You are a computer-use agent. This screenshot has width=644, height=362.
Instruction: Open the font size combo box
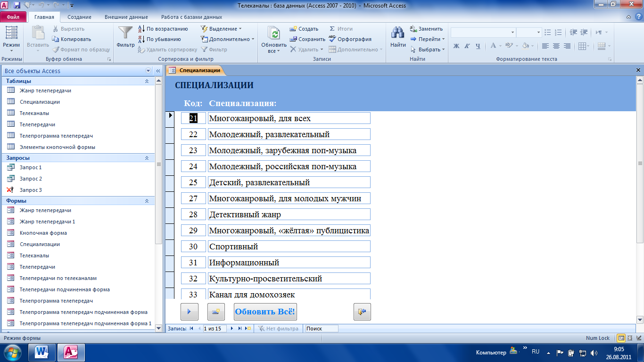point(529,33)
